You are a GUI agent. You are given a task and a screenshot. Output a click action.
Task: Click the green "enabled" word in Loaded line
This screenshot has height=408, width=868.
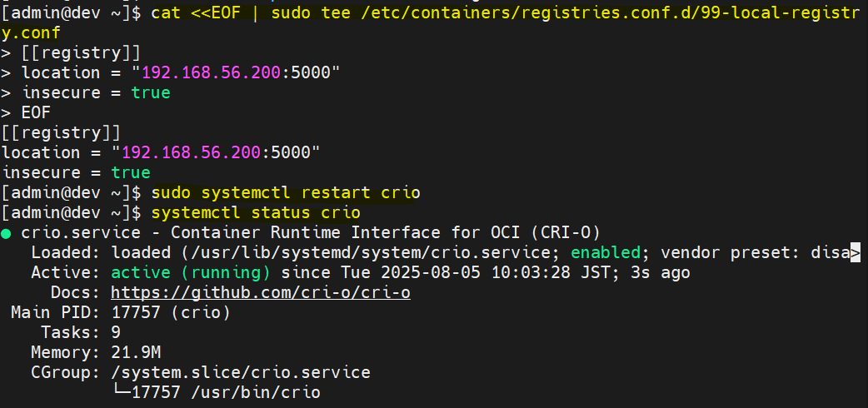(607, 252)
